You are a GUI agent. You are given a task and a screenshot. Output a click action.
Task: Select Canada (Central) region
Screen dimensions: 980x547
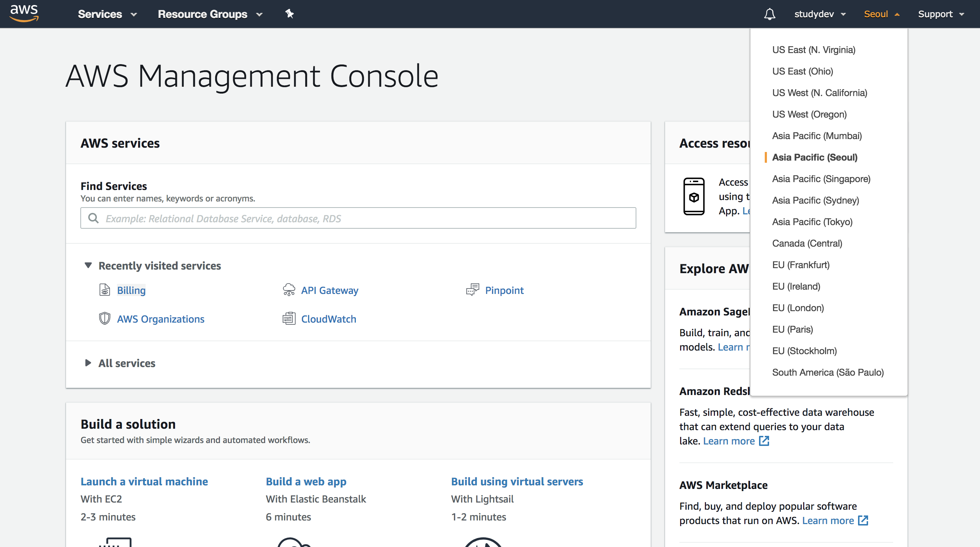[x=807, y=243]
